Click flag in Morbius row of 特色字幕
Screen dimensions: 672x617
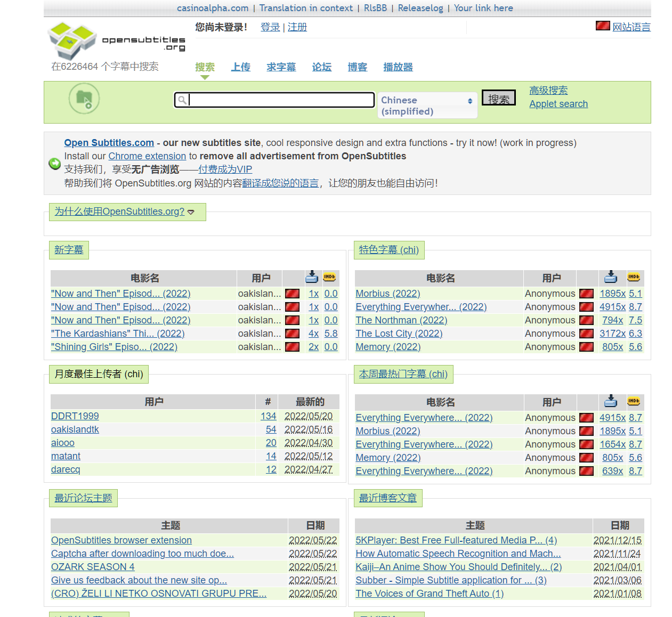pos(586,294)
